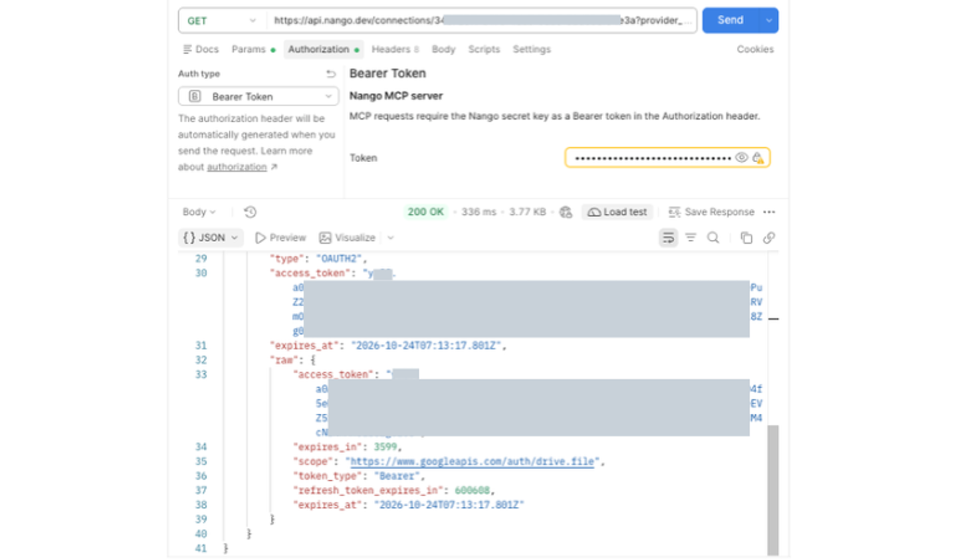The height and width of the screenshot is (560, 957).
Task: Click the vault lock icon beside Token
Action: [x=758, y=157]
